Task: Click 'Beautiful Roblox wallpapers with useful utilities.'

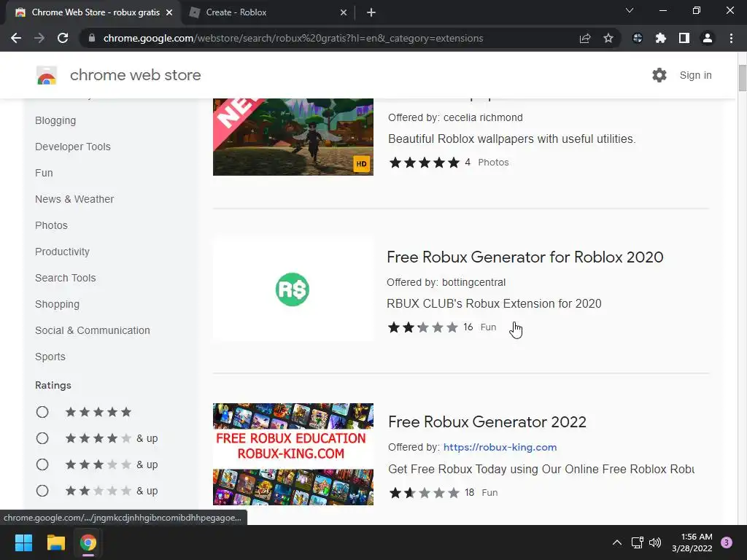Action: 512,139
